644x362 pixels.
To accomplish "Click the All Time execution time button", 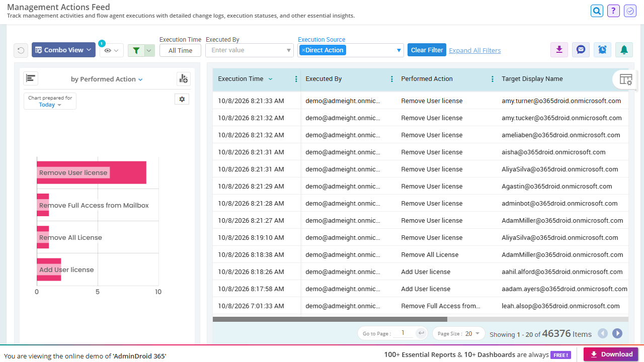I will pyautogui.click(x=180, y=50).
